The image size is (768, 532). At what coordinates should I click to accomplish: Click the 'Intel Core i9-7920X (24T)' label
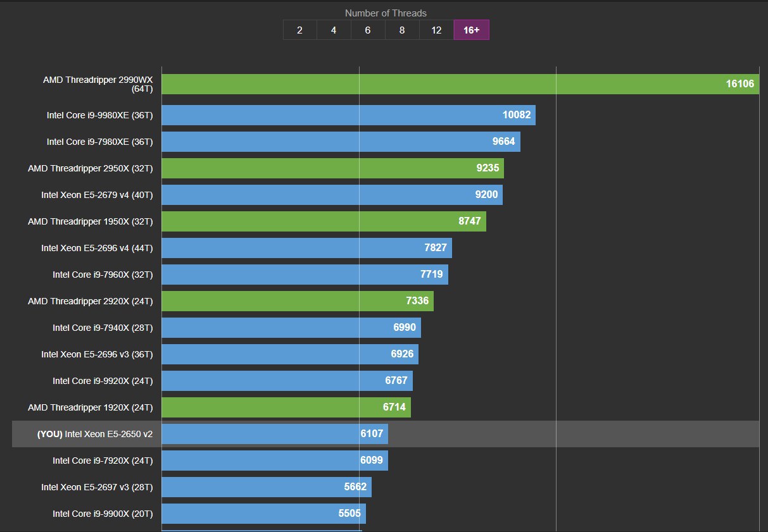[x=103, y=461]
